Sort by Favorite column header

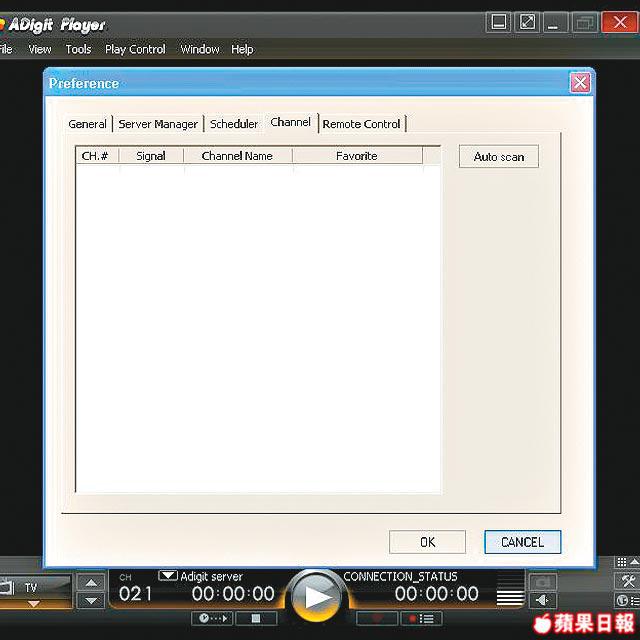tap(357, 156)
